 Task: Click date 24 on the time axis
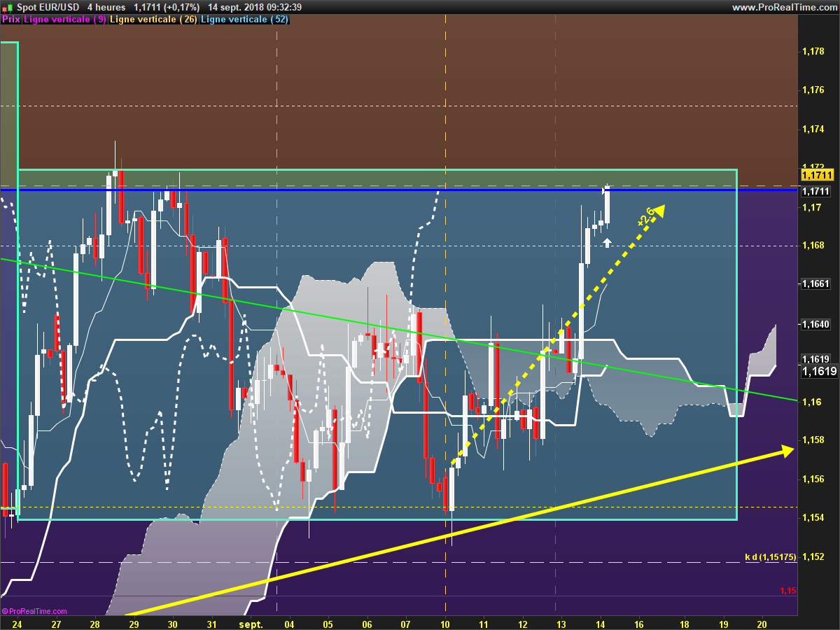(16, 624)
